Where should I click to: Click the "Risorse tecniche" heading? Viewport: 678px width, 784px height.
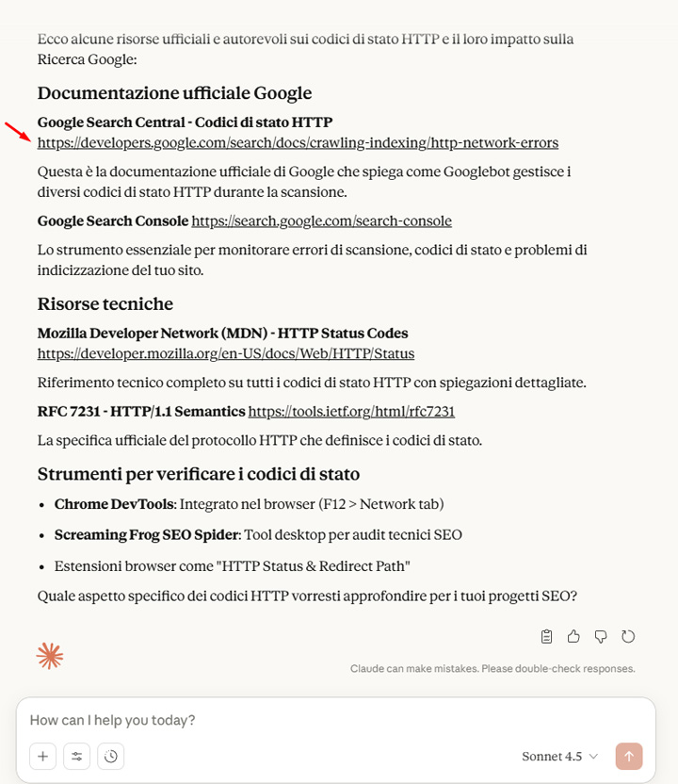click(105, 304)
